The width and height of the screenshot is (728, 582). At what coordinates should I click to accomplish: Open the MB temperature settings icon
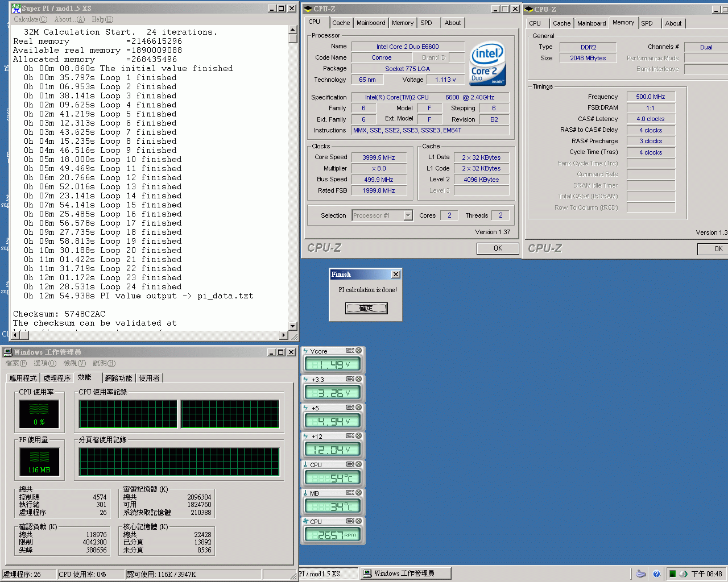tap(350, 493)
